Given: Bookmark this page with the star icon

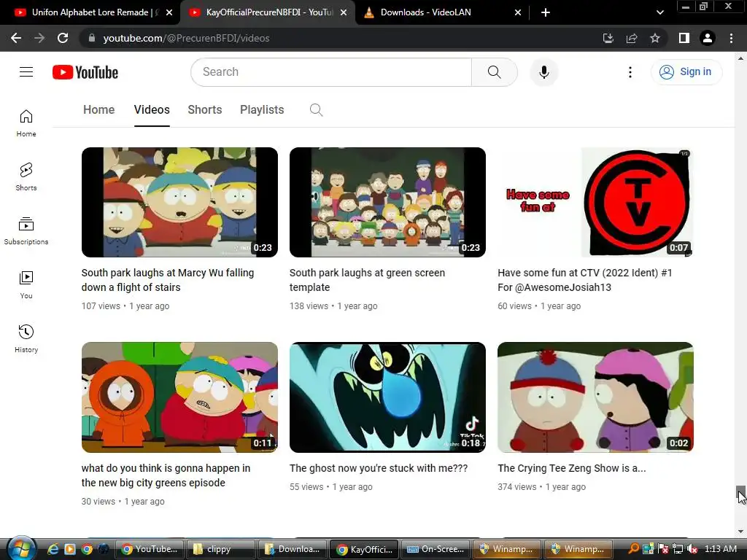Looking at the screenshot, I should [x=654, y=38].
